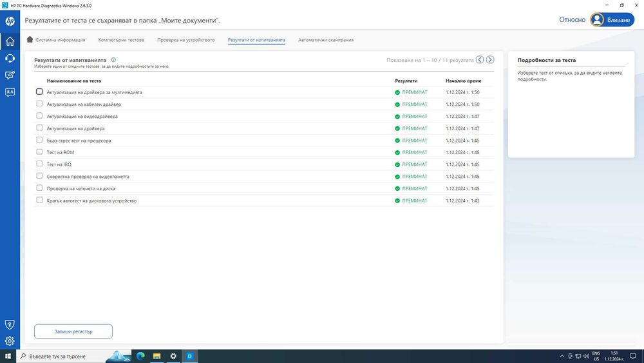The height and width of the screenshot is (363, 644).
Task: Select Проверка на четенето на диска test name
Action: click(x=81, y=189)
